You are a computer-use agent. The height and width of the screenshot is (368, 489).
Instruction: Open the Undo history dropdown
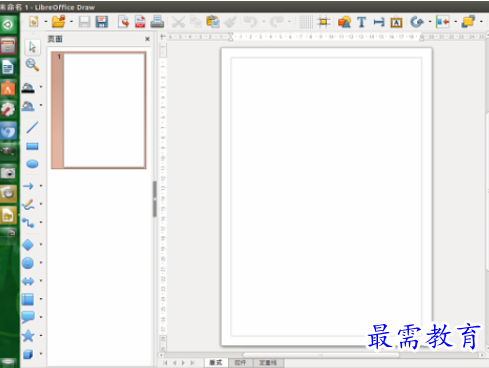tap(264, 22)
